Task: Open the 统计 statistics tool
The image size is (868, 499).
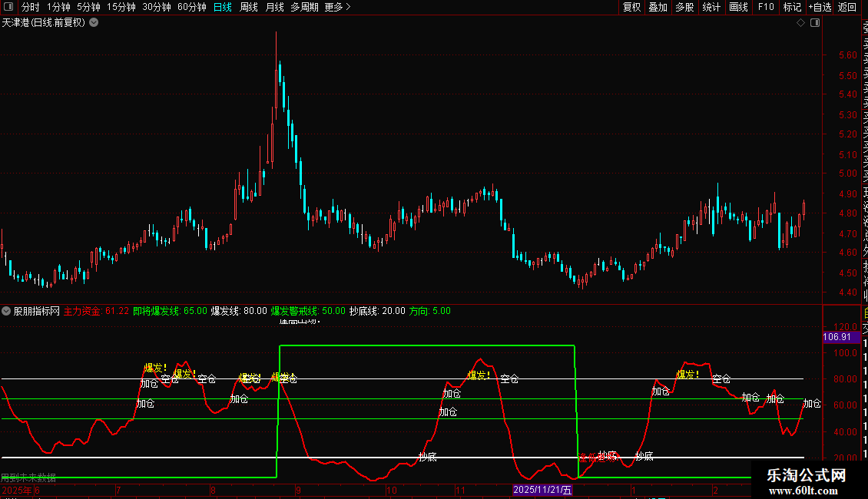Action: [711, 7]
